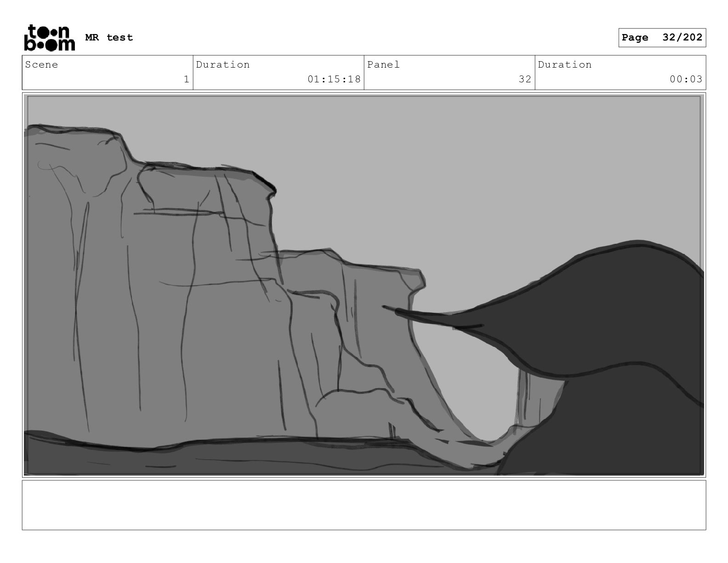Click scene duration value '01:15:18'
Screen dimensions: 728x563
334,79
